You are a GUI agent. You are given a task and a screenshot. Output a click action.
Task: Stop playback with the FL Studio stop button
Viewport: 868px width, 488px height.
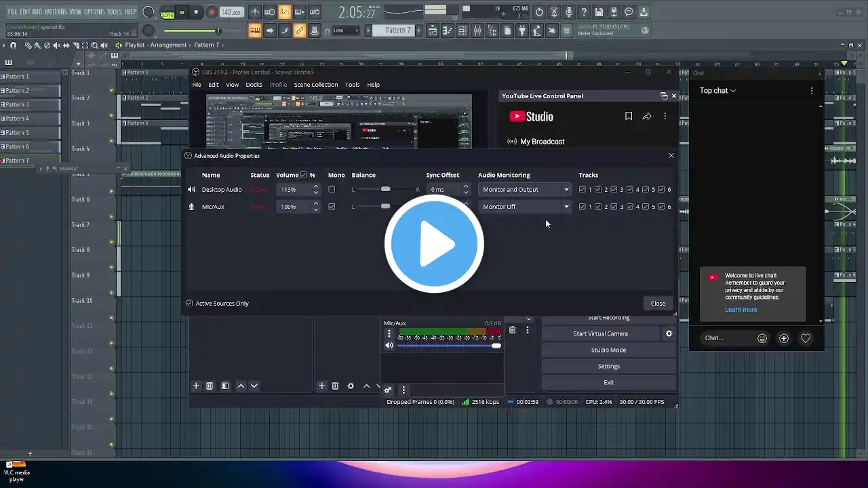pos(196,12)
